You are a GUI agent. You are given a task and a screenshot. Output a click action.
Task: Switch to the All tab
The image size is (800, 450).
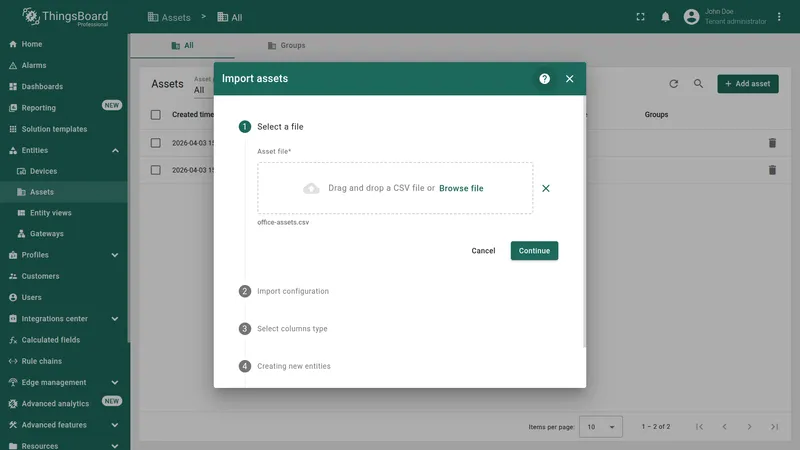tap(183, 45)
